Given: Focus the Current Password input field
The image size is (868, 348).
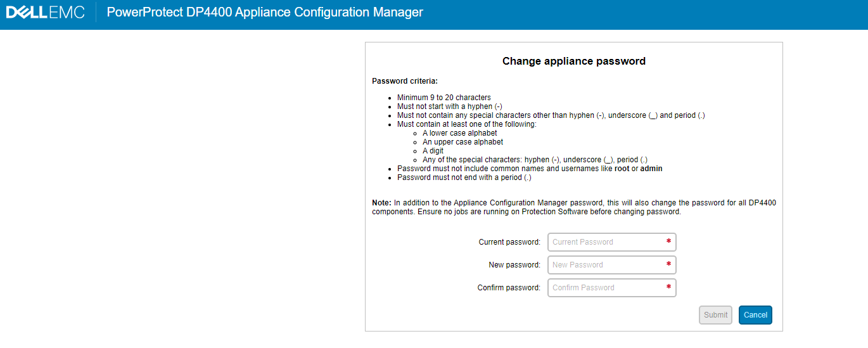Looking at the screenshot, I should [x=605, y=242].
